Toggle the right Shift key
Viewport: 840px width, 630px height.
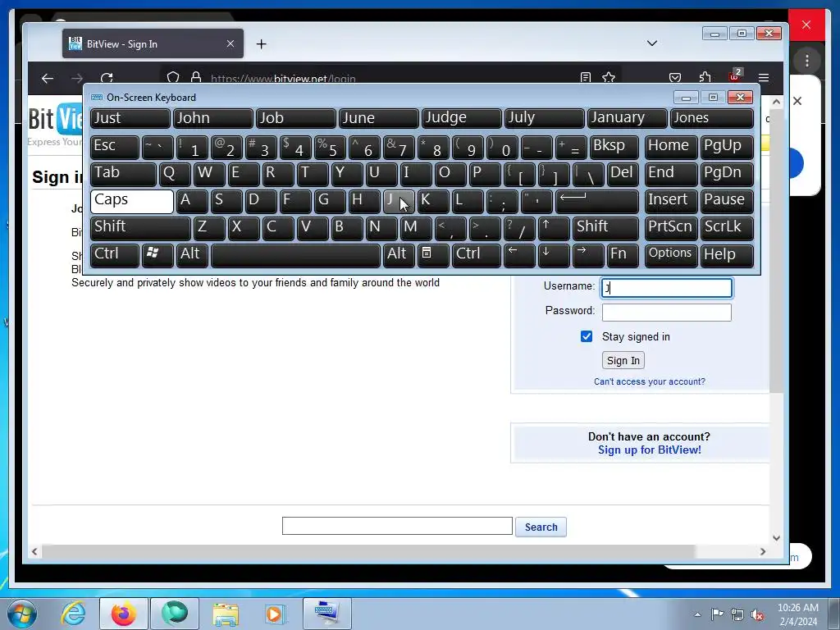pos(606,228)
